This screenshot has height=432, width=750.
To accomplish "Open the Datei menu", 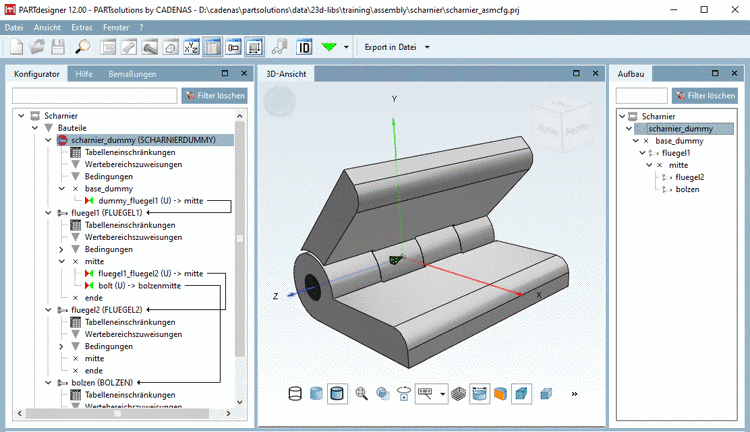I will pyautogui.click(x=13, y=27).
